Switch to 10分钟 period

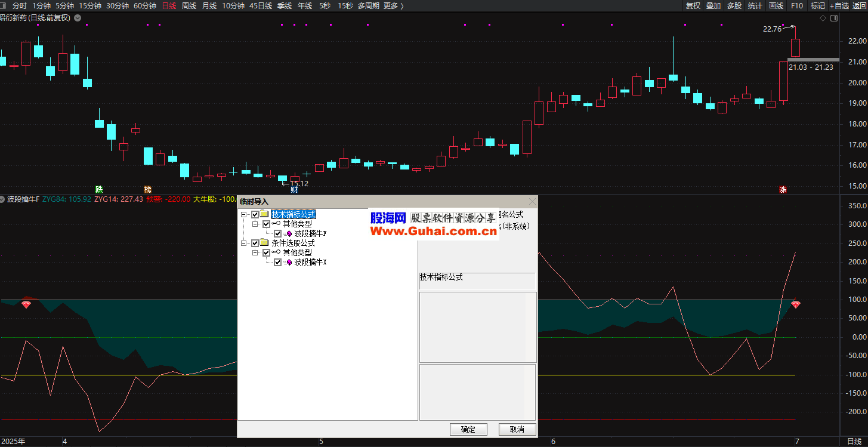coord(233,5)
